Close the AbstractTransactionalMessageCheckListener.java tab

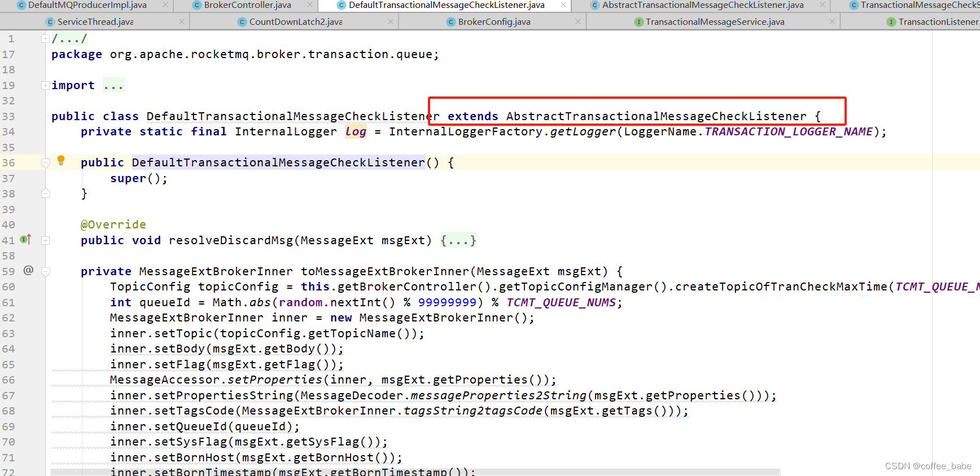(x=823, y=5)
